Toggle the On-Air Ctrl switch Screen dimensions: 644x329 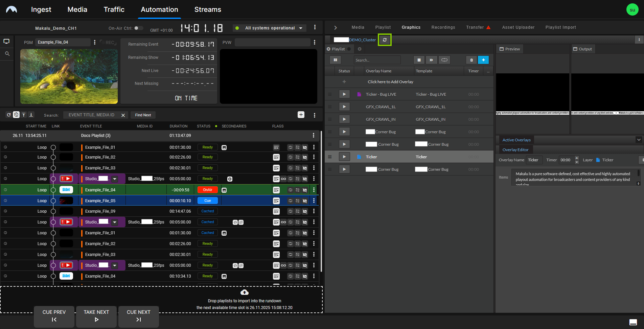(x=139, y=28)
